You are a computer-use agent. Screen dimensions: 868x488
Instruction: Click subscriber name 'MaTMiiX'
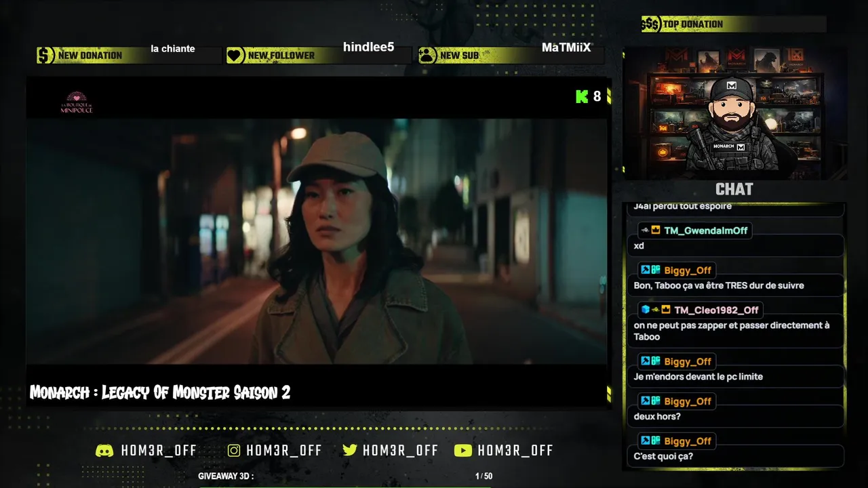(x=566, y=47)
